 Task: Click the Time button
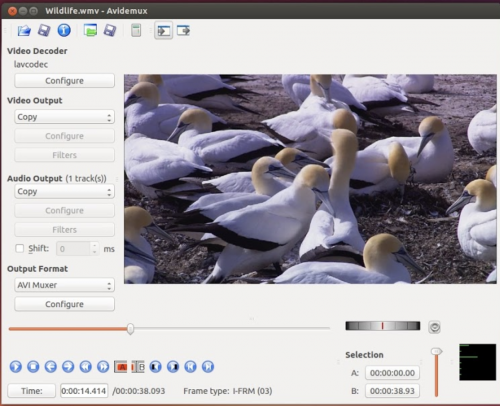(32, 391)
